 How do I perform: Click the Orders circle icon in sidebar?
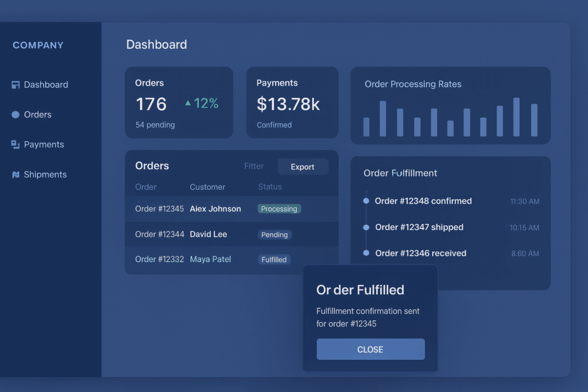pos(16,115)
